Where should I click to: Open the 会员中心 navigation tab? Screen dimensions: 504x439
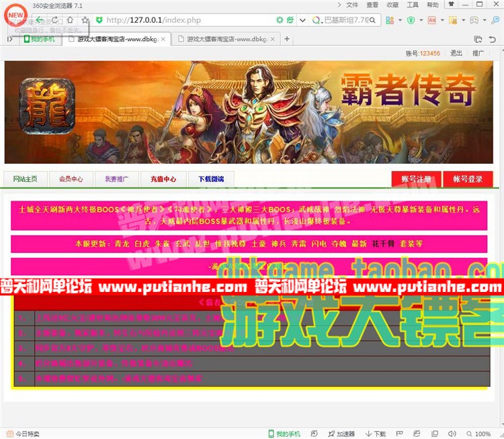click(71, 179)
